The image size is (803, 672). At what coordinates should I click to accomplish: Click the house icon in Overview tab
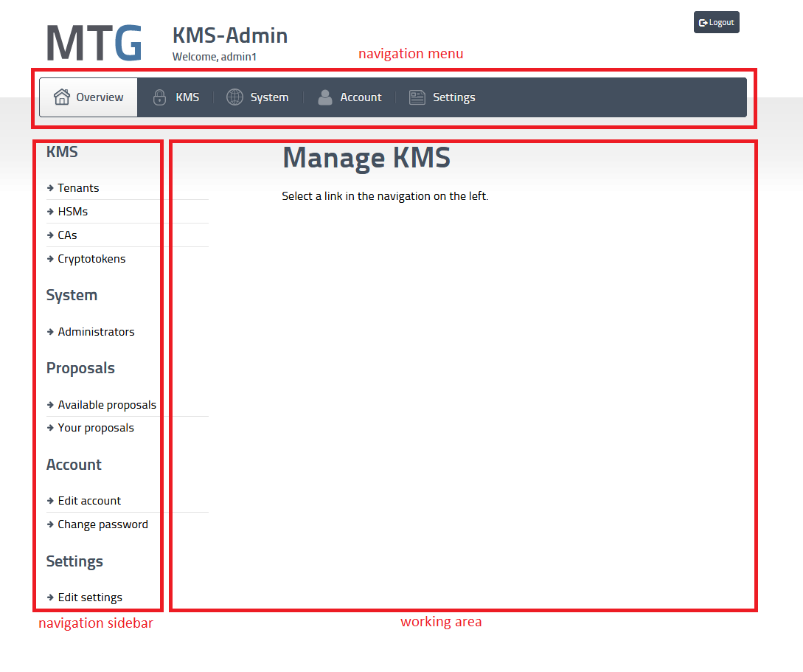tap(62, 97)
